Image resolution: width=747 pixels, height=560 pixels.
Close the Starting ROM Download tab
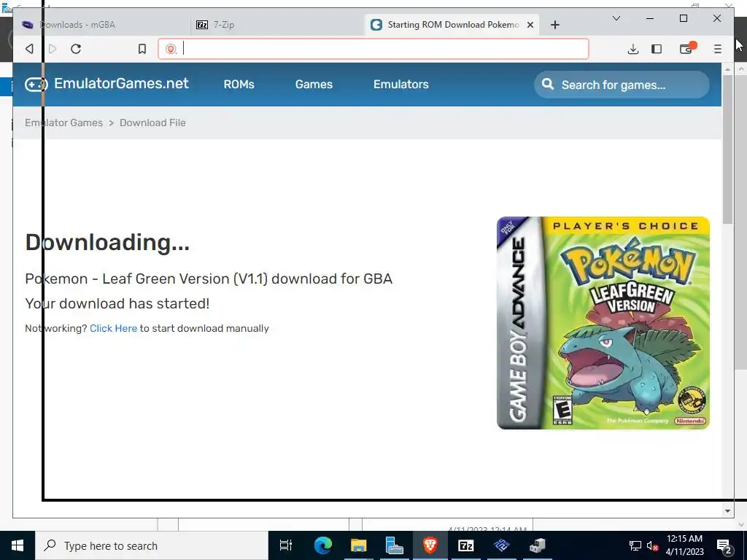tap(530, 25)
